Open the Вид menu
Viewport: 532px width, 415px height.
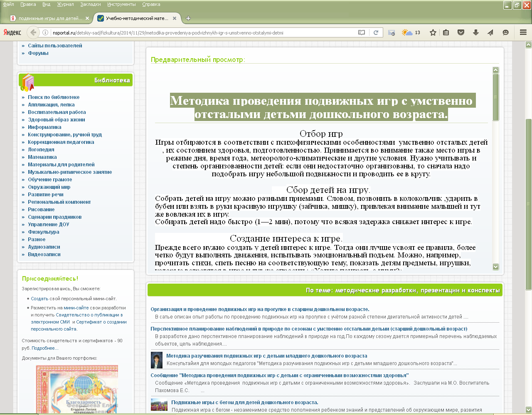click(46, 4)
